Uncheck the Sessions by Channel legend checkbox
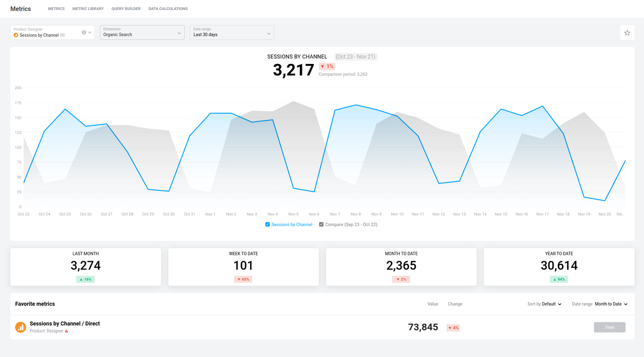This screenshot has width=644, height=357. tap(267, 224)
